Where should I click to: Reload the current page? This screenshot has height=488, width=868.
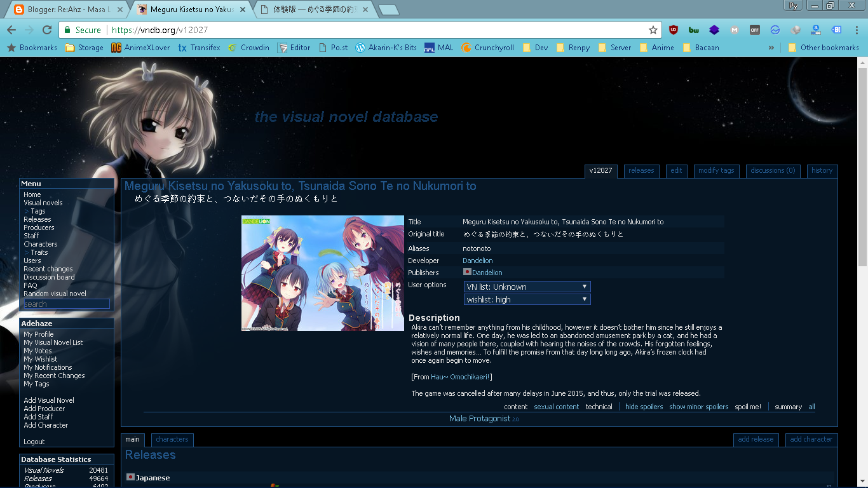47,30
